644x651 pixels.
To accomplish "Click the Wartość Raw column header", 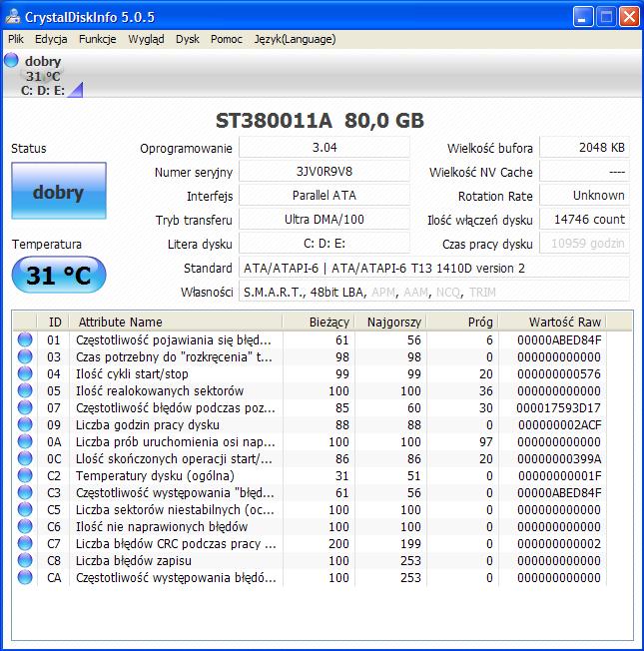I will point(552,322).
